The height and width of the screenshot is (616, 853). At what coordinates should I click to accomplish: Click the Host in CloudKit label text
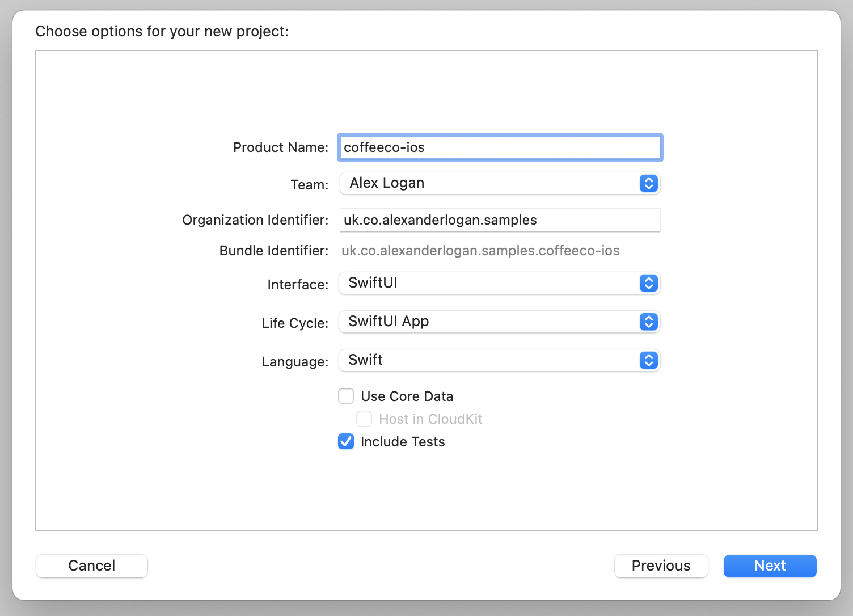(430, 419)
